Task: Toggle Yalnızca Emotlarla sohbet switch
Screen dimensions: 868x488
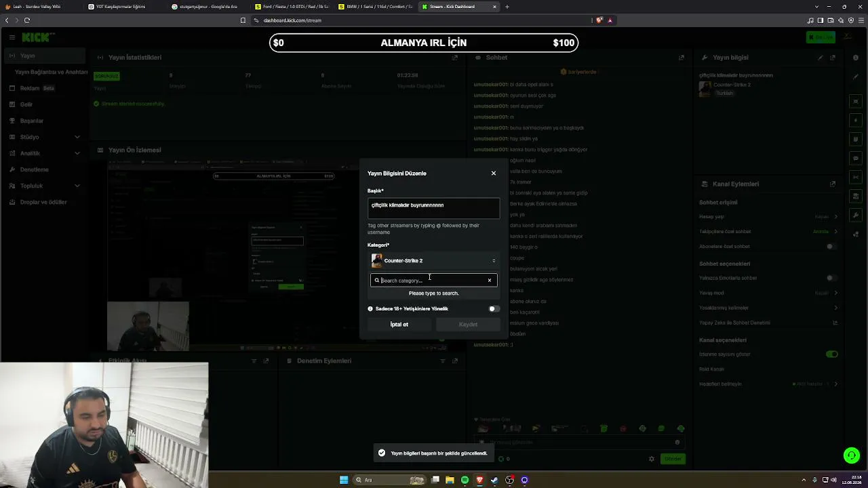Action: pyautogui.click(x=831, y=278)
